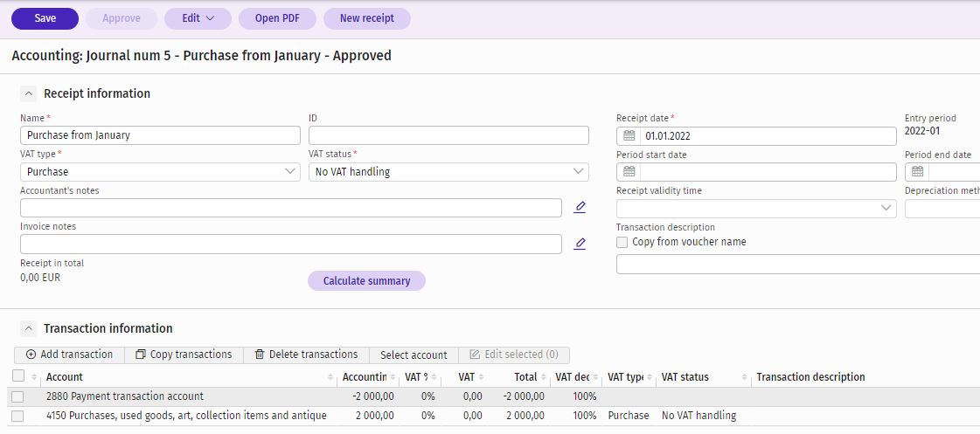Click the Calculate summary button
This screenshot has height=434, width=980.
[x=366, y=281]
